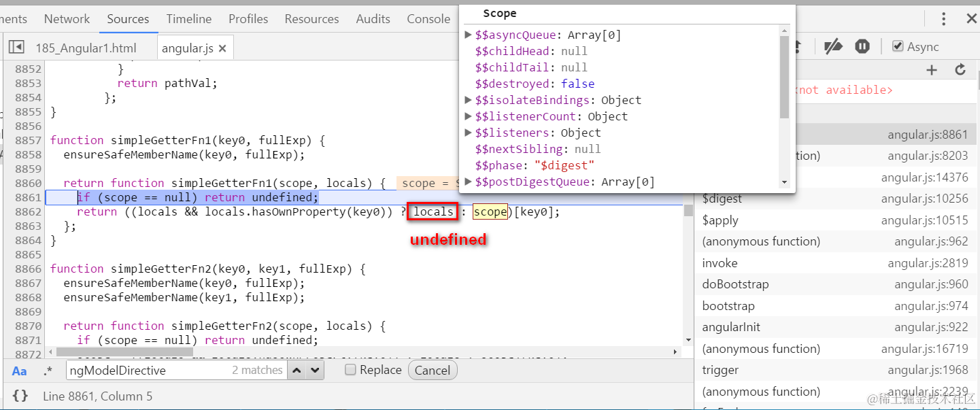Screen dimensions: 980x410
Task: Click line number 8862 in gutter
Action: click(27, 211)
